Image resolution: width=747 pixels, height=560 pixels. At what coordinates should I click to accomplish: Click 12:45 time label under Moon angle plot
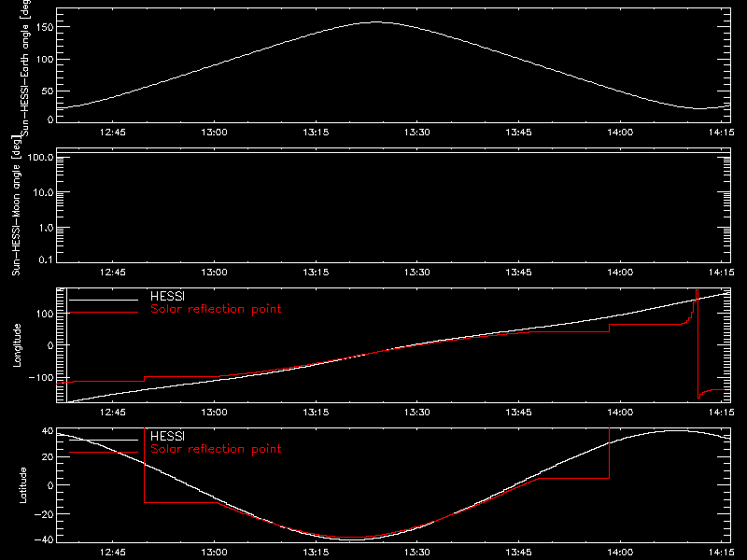pyautogui.click(x=113, y=273)
